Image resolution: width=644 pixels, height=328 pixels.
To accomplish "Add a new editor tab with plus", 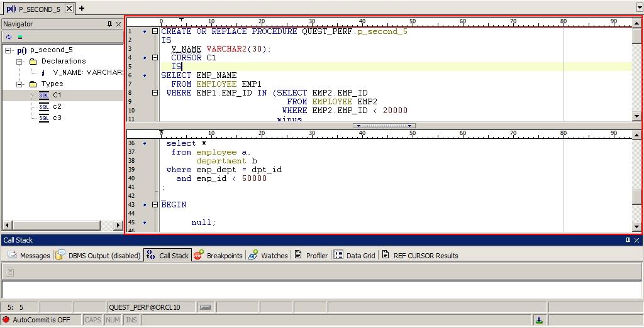I will pyautogui.click(x=82, y=8).
